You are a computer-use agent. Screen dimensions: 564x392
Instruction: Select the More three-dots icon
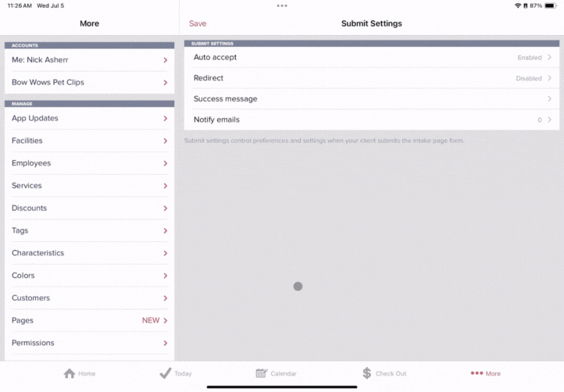coord(477,373)
